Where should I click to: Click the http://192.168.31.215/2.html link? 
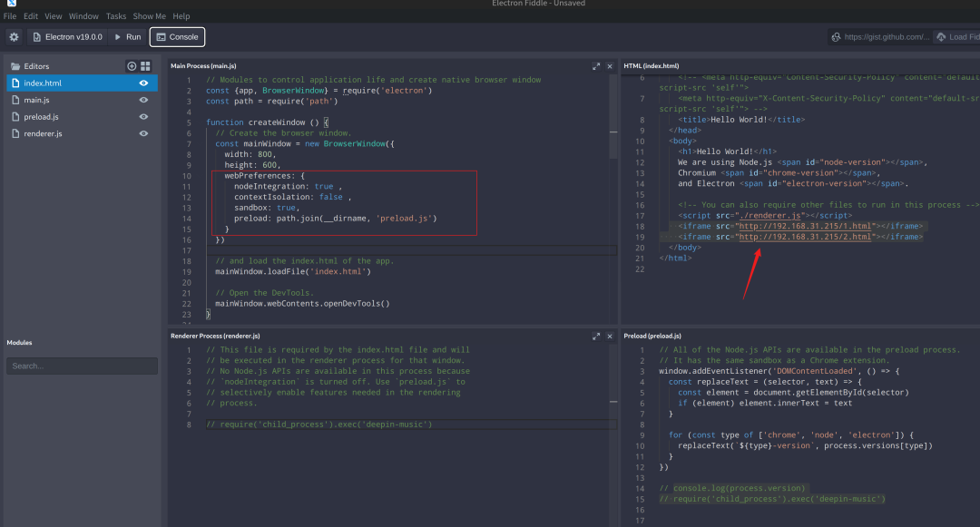point(805,237)
